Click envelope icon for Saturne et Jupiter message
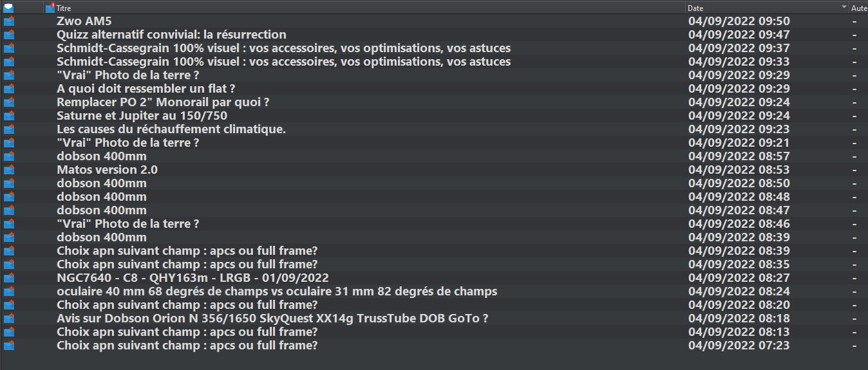 [x=9, y=116]
